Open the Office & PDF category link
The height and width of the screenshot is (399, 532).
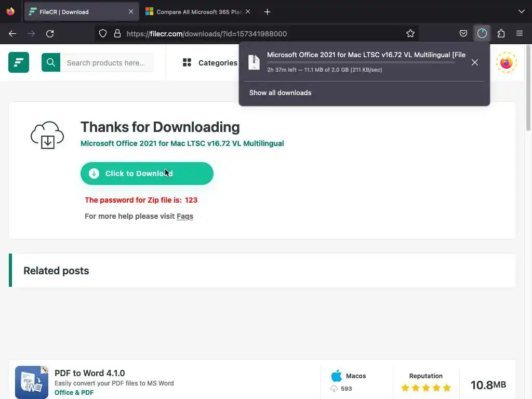click(x=74, y=393)
